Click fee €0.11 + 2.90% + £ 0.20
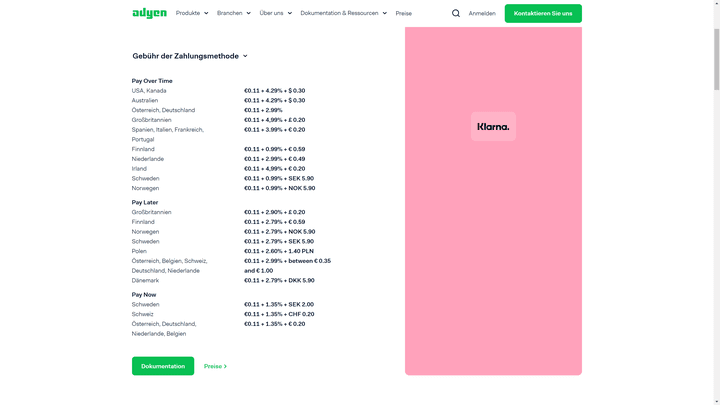 (275, 212)
